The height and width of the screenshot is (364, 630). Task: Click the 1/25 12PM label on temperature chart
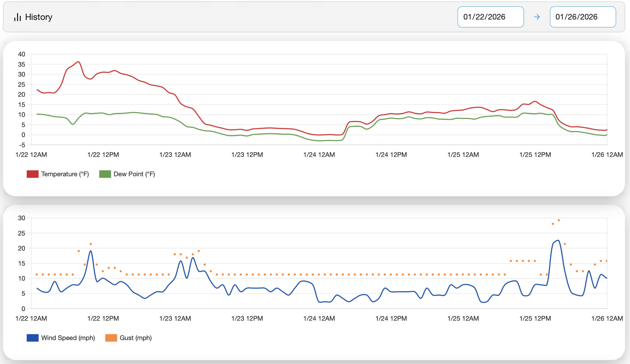[x=535, y=155]
